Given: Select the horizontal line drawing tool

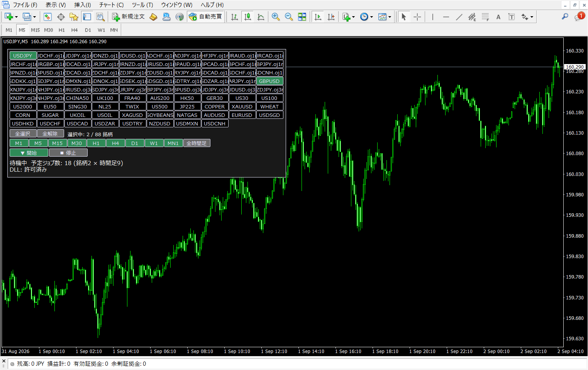Looking at the screenshot, I should tap(446, 17).
